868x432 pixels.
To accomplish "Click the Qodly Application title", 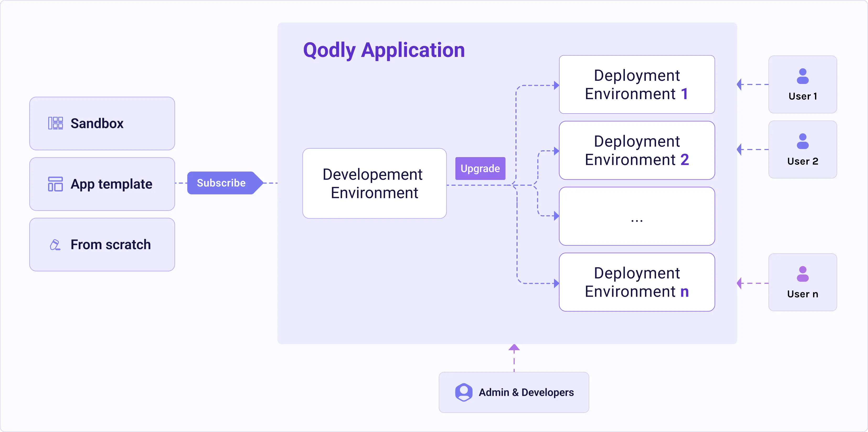I will [x=384, y=50].
